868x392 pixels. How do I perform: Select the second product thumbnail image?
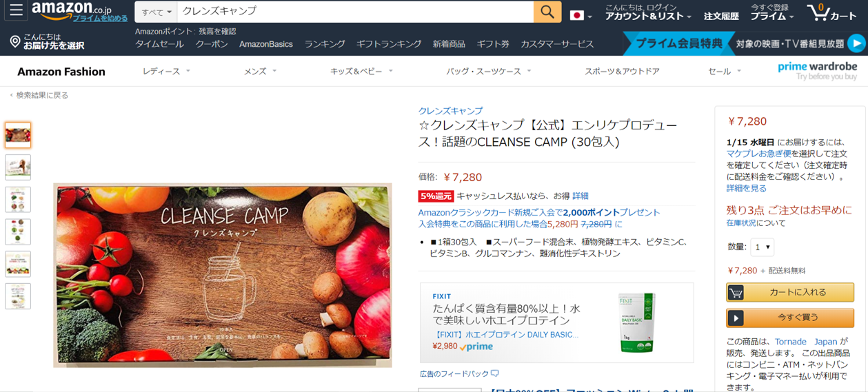point(18,167)
